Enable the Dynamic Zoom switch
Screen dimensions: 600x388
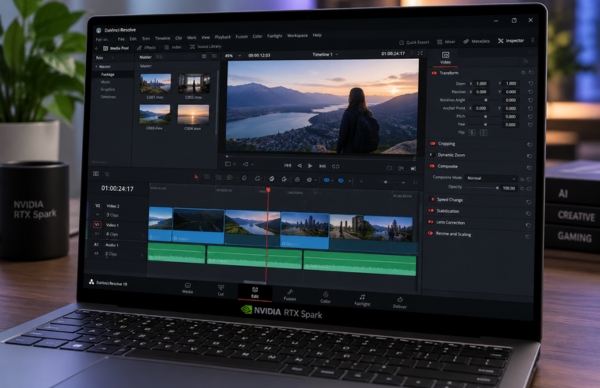tap(432, 155)
